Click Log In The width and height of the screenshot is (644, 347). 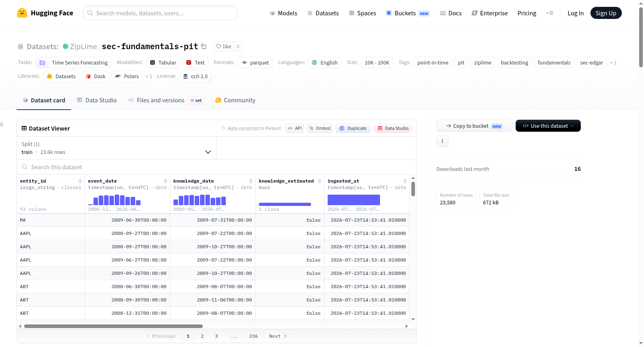point(576,13)
